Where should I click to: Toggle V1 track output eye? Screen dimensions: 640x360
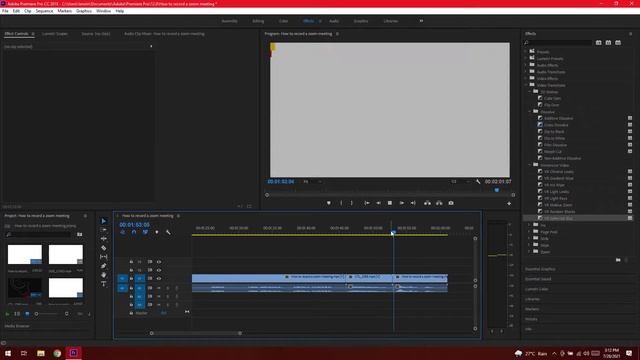(x=159, y=278)
